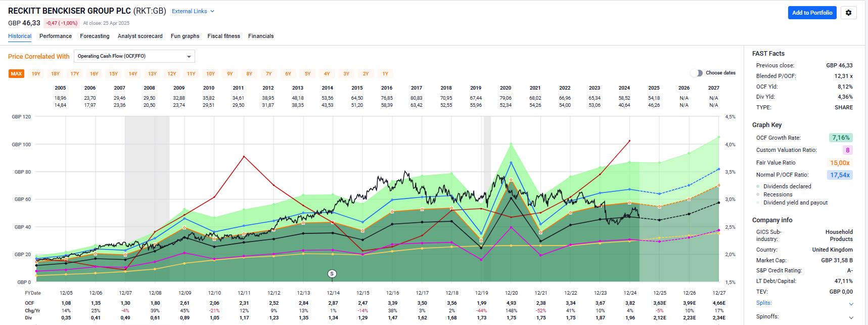
Task: Click the Household Products sub-industry text
Action: tap(839, 236)
